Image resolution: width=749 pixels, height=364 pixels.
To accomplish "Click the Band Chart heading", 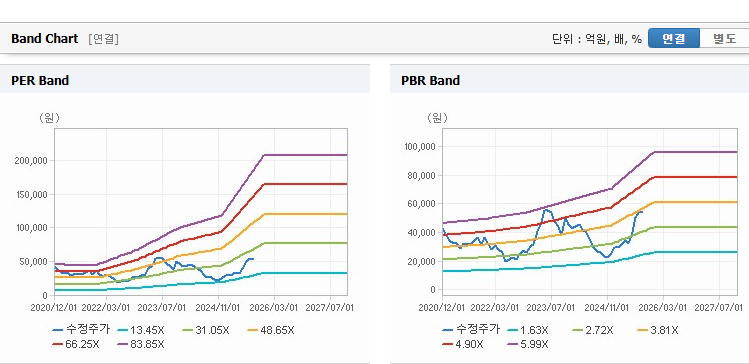I will click(x=44, y=39).
